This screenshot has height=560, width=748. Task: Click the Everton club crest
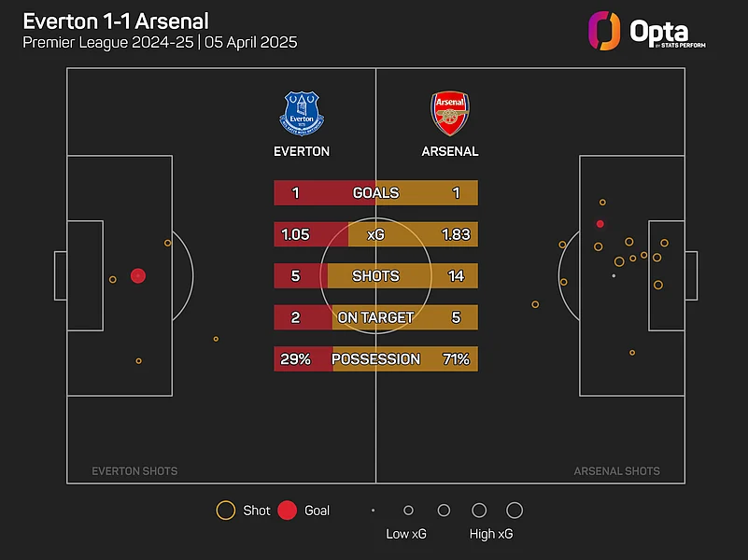coord(301,113)
